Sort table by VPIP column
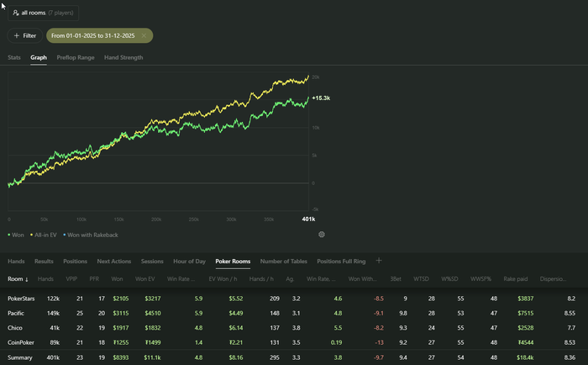588x365 pixels. (x=71, y=278)
